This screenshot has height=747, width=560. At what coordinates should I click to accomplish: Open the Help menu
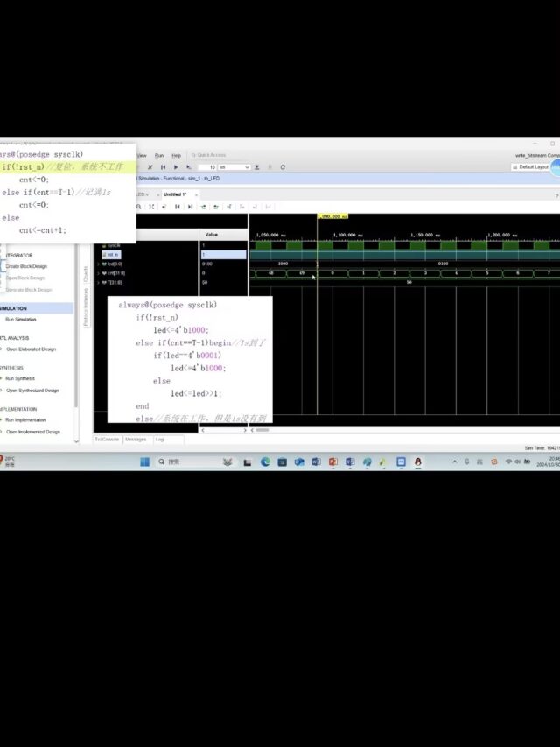tap(176, 155)
